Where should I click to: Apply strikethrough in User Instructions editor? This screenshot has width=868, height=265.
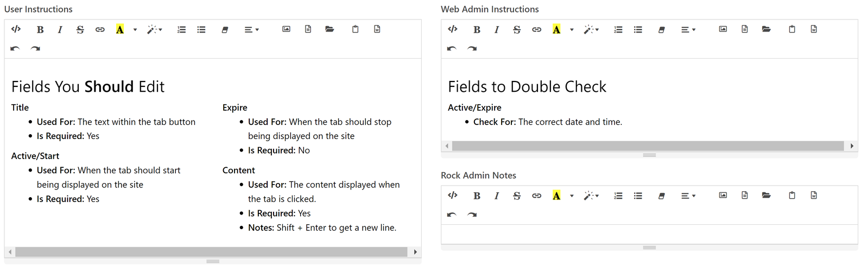point(80,29)
